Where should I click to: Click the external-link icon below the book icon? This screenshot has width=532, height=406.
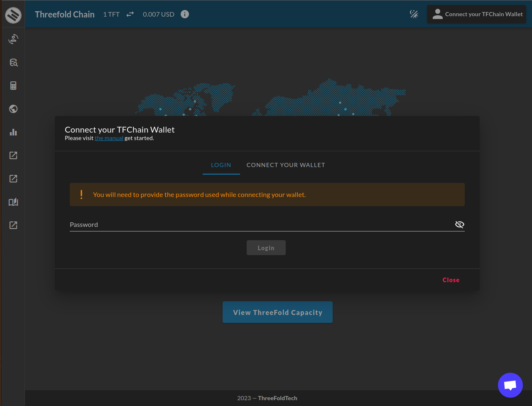pyautogui.click(x=13, y=225)
